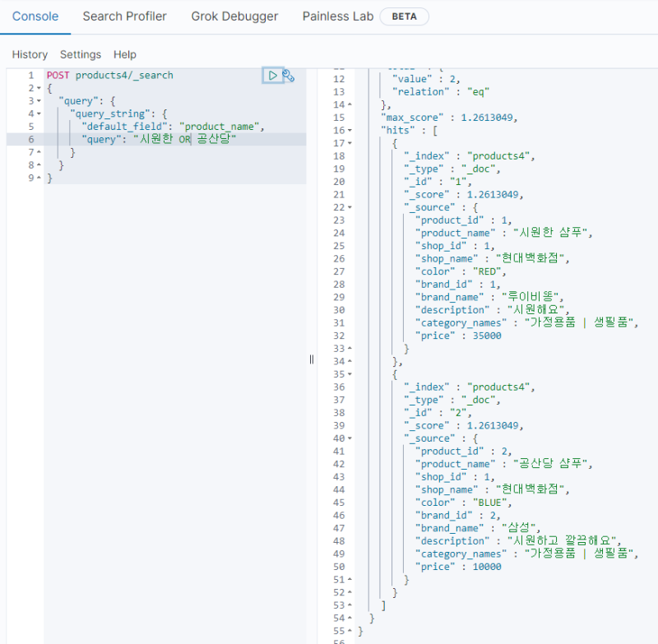Collapse the "hits" array in response
The width and height of the screenshot is (658, 644).
click(350, 130)
